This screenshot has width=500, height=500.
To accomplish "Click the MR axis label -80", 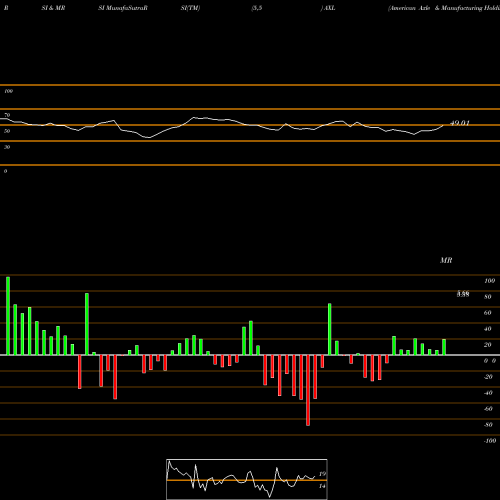I will click(488, 425).
